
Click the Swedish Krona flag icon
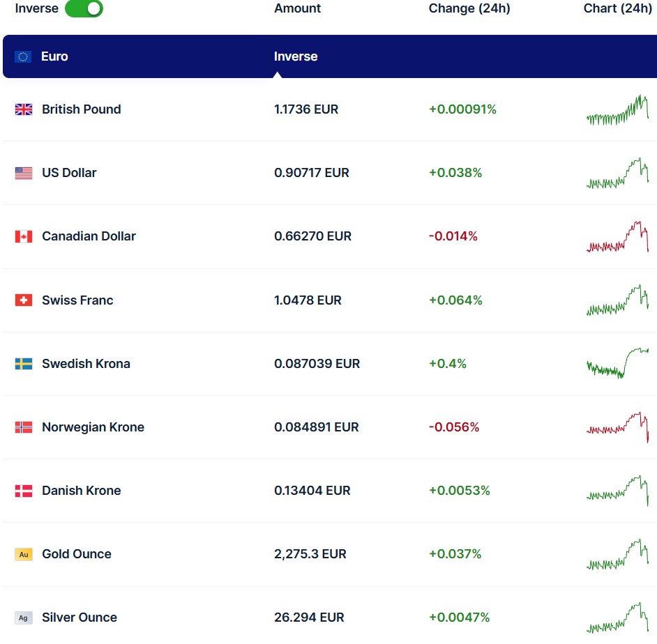(x=24, y=364)
